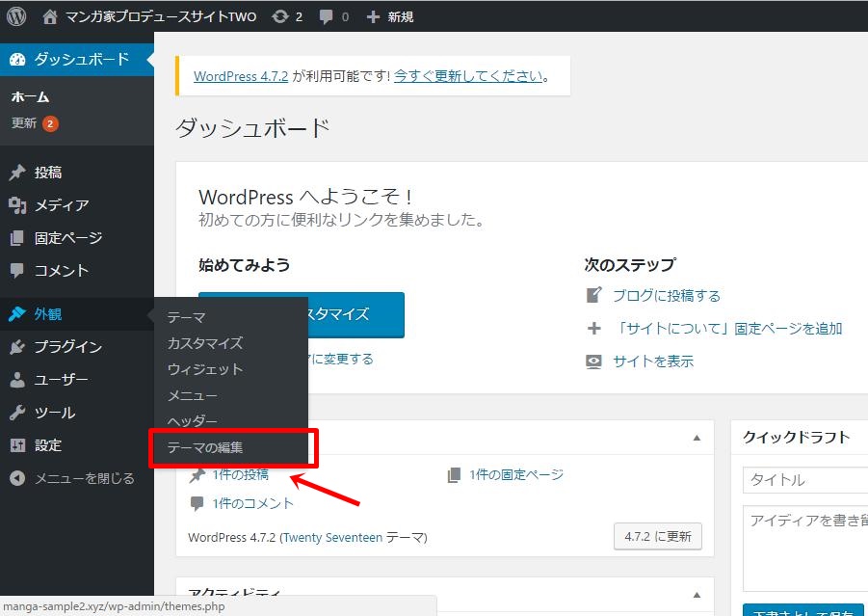Image resolution: width=868 pixels, height=616 pixels.
Task: Open the comments bubble icon in admin bar
Action: (326, 17)
